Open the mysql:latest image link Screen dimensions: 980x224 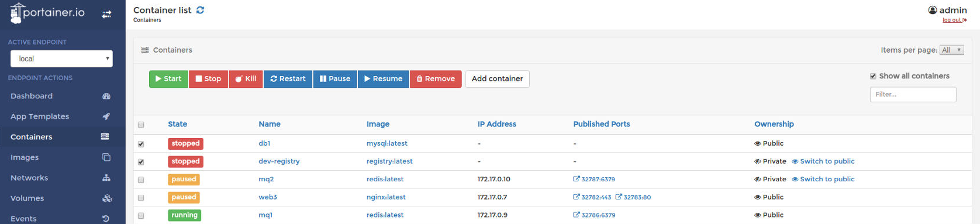point(387,143)
